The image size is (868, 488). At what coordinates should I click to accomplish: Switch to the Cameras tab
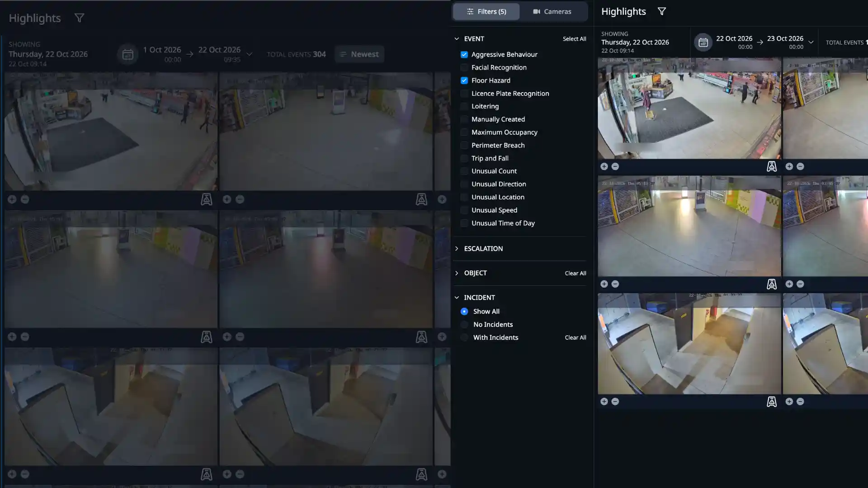coord(552,12)
